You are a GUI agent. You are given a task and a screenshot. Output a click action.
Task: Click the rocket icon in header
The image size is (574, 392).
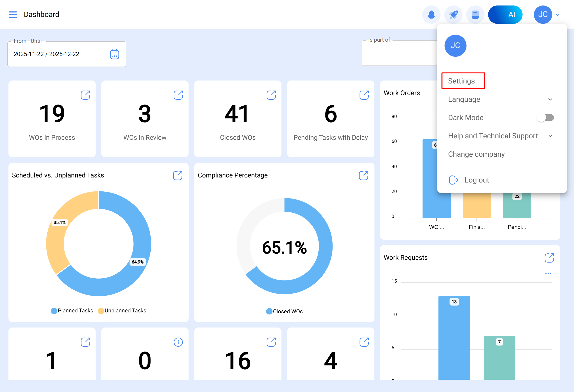[453, 15]
